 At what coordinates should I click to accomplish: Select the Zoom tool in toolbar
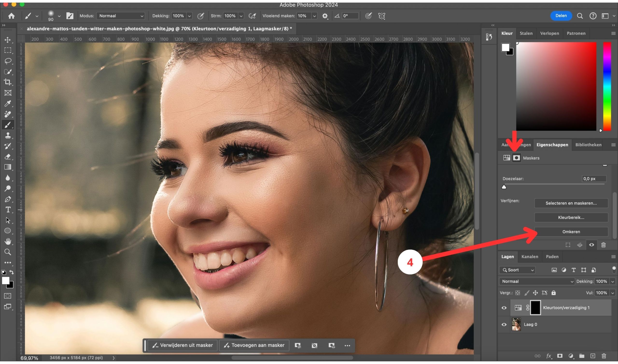pos(8,252)
